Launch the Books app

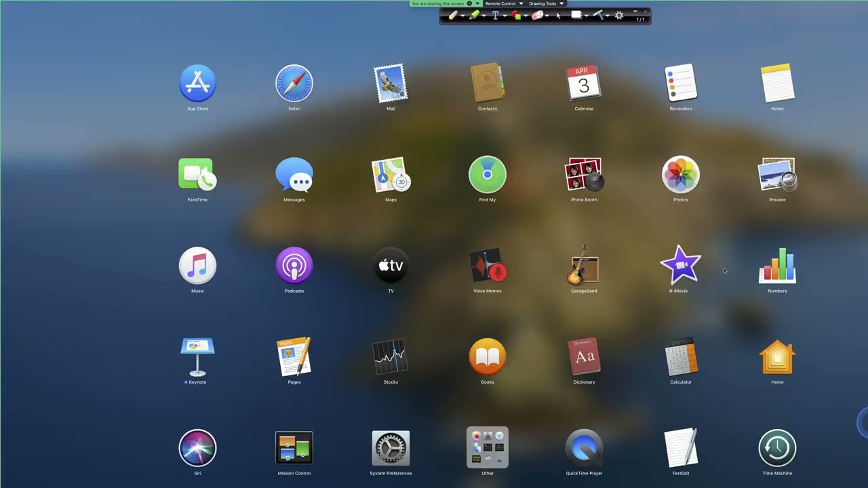(x=488, y=357)
